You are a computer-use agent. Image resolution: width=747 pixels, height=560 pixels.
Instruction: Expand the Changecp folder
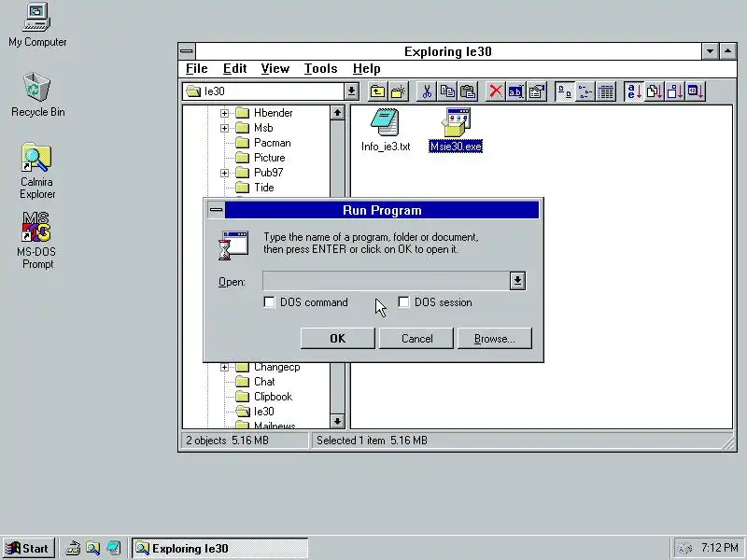(224, 367)
